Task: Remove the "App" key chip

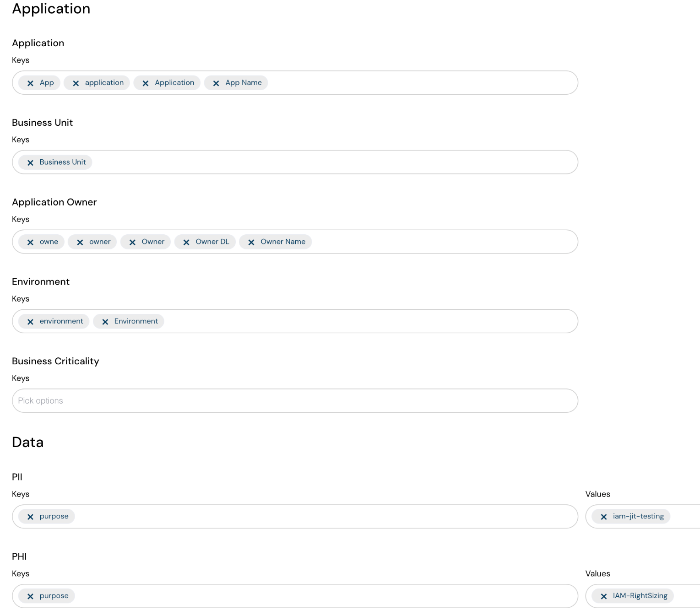Action: coord(30,83)
